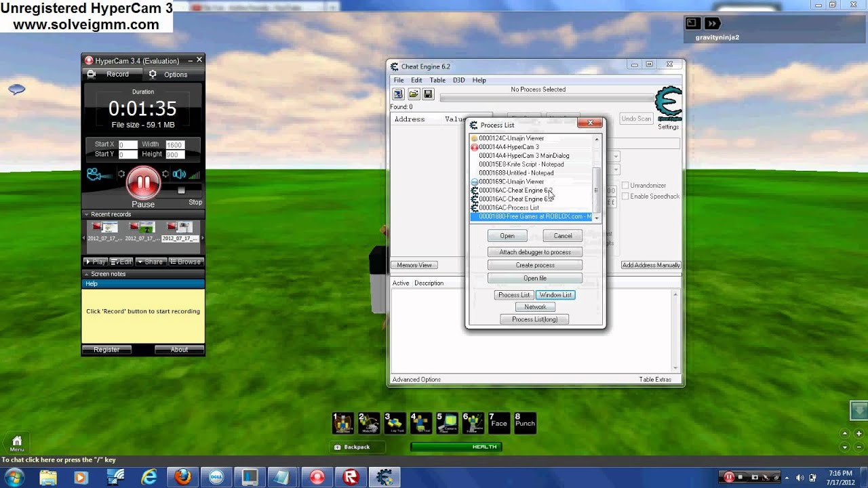The height and width of the screenshot is (488, 868).
Task: Select Roblox tool slot 1
Action: coord(343,423)
